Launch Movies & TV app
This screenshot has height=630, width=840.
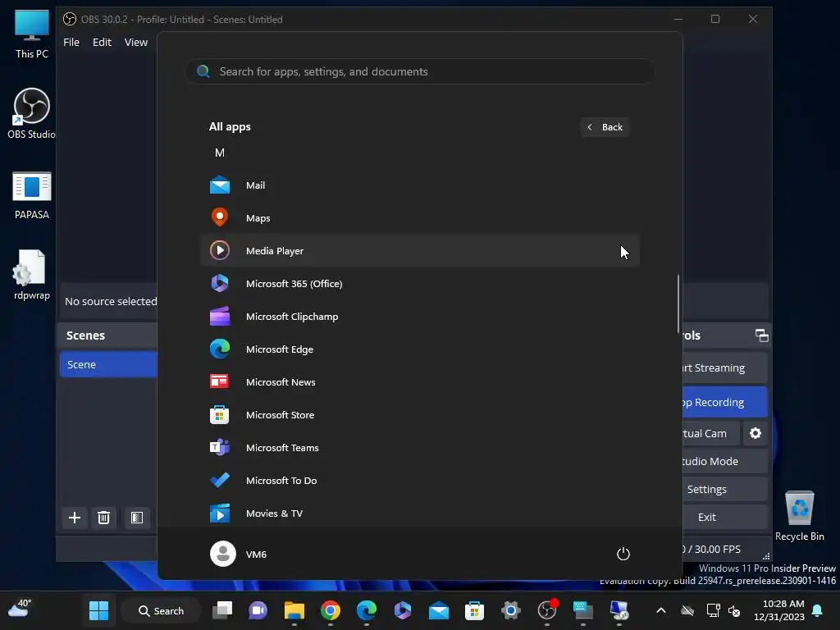pyautogui.click(x=419, y=514)
